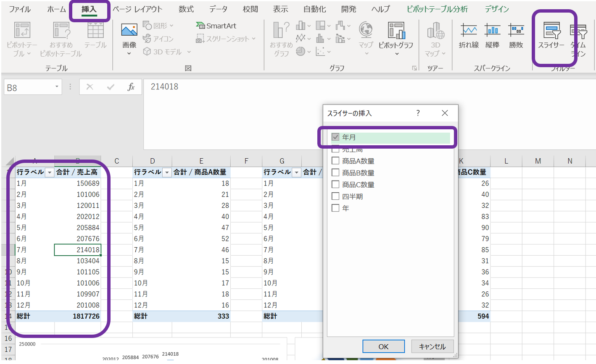Click the アイコン insert option
This screenshot has height=364, width=596.
click(x=158, y=39)
